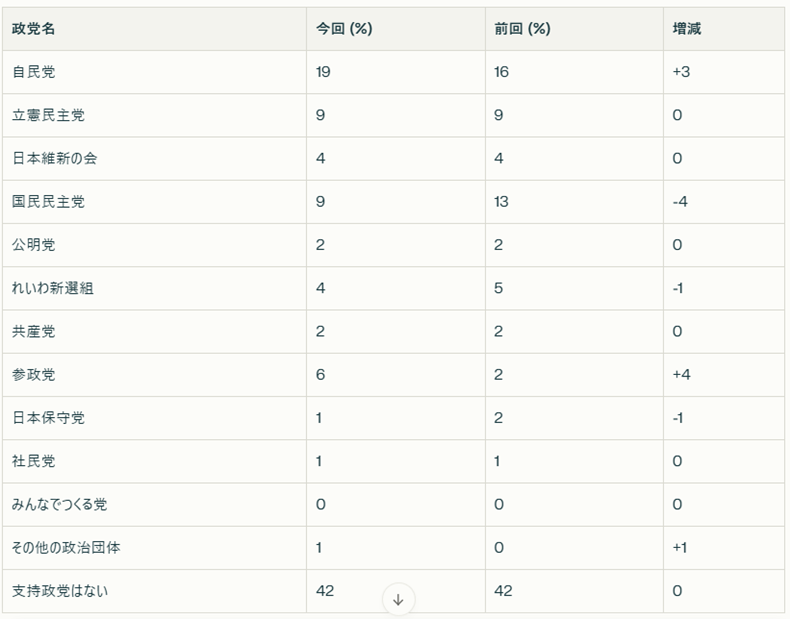Click the 参政党 party name cell
Viewport: 790px width, 619px height.
point(154,375)
